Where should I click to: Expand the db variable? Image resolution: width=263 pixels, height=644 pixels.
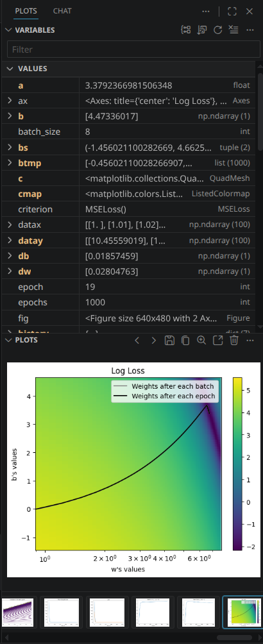(x=10, y=256)
